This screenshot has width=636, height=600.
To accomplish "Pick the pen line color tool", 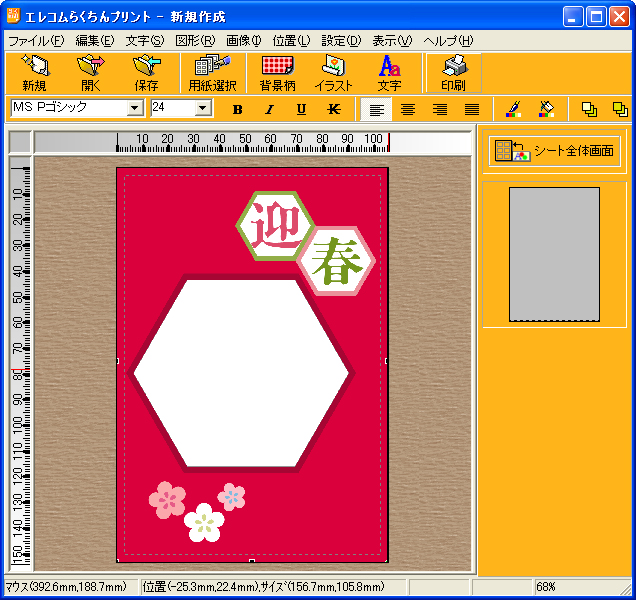I will 514,109.
